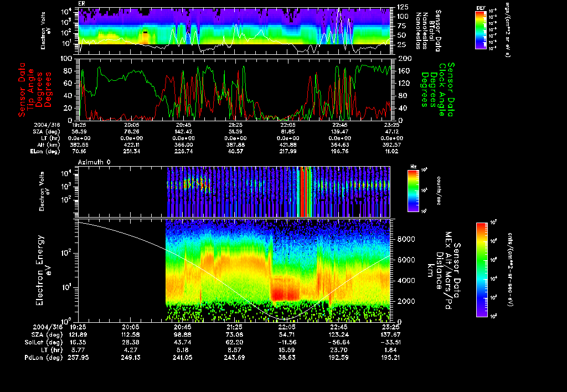The width and height of the screenshot is (567, 392).
Task: Select SolLat value 62.20
Action: coord(234,342)
